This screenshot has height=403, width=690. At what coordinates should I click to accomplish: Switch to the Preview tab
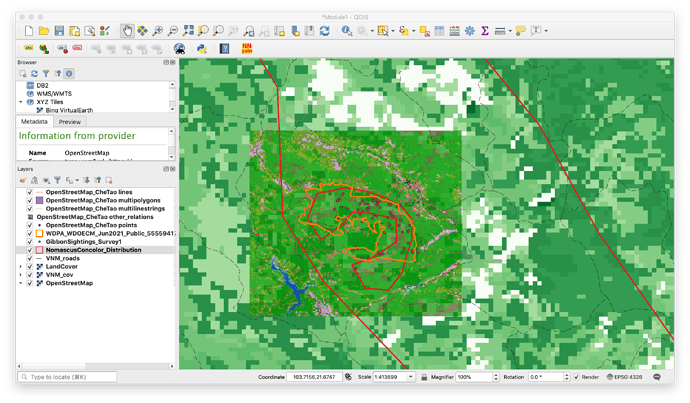click(70, 122)
